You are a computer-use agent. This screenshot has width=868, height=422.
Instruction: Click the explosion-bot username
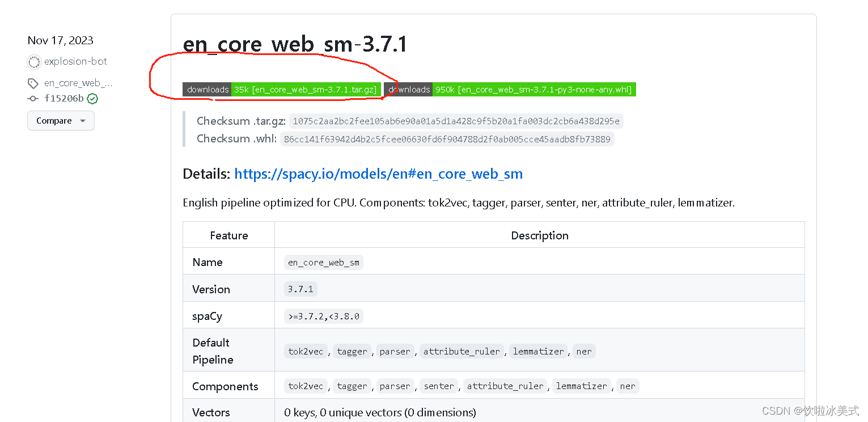75,61
